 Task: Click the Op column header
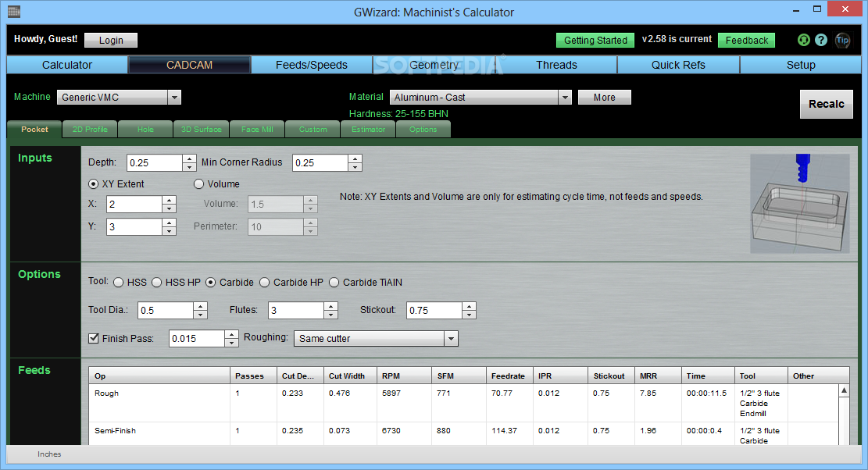click(x=159, y=376)
